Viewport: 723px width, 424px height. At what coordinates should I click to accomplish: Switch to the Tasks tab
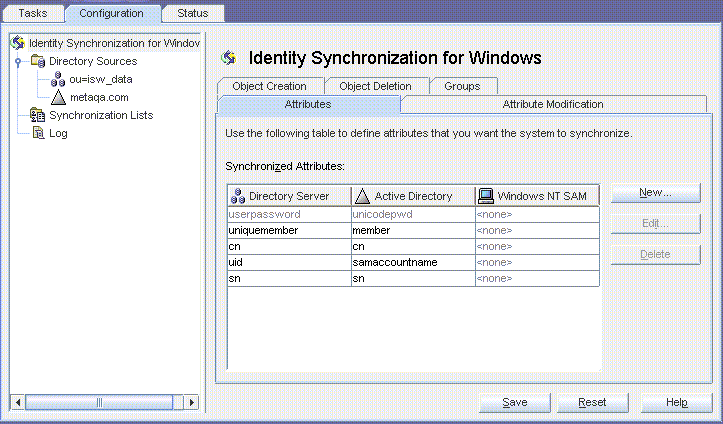point(33,13)
